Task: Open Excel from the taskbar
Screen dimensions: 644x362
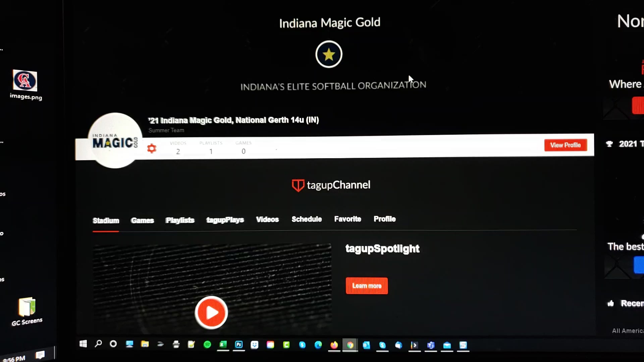Action: (223, 345)
